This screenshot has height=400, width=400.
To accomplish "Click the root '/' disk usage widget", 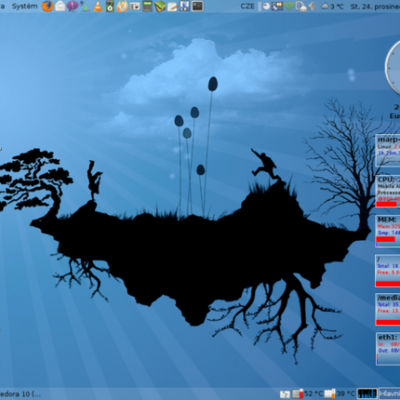I will [x=388, y=271].
